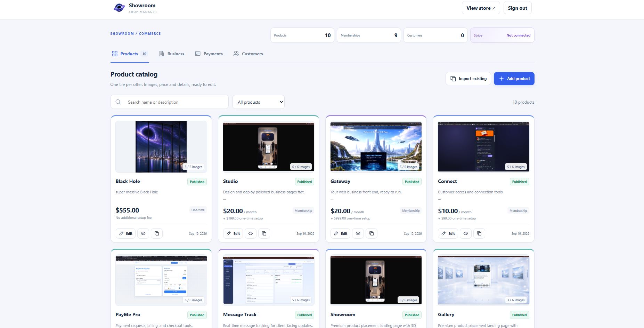Viewport: 644px width, 328px height.
Task: Click the Showroom planet logo icon
Action: (119, 8)
